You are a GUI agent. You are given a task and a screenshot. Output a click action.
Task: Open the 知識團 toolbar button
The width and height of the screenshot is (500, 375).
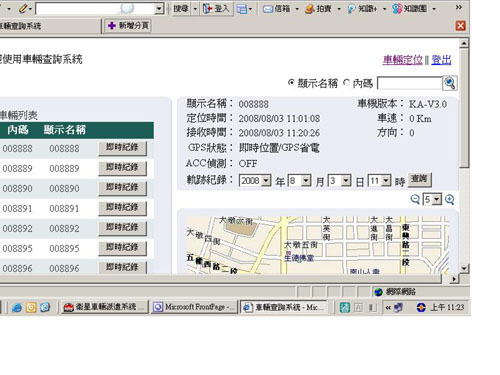410,9
